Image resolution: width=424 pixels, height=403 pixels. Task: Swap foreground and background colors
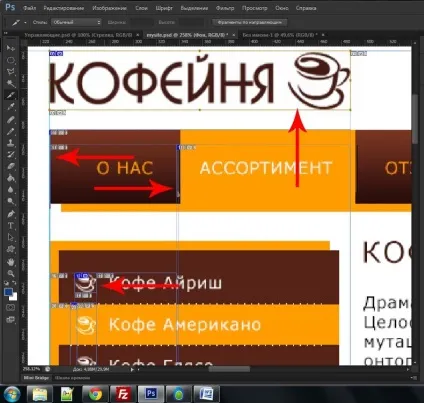(x=15, y=284)
